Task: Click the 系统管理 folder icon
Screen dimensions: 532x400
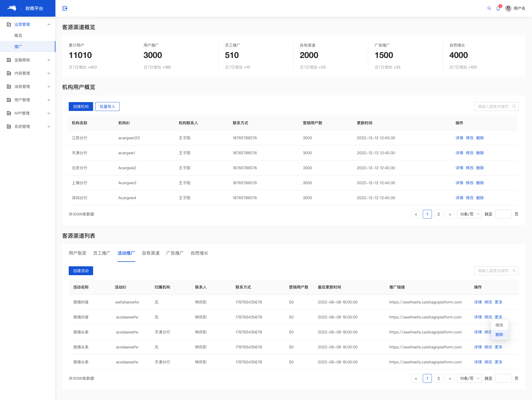Action: 9,126
